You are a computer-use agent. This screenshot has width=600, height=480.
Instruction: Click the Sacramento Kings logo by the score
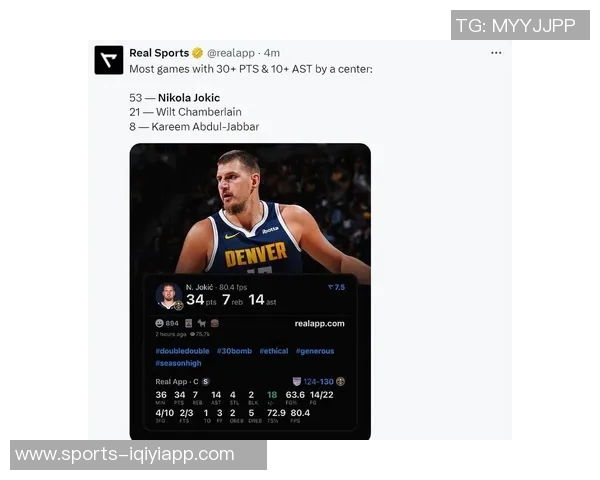297,381
